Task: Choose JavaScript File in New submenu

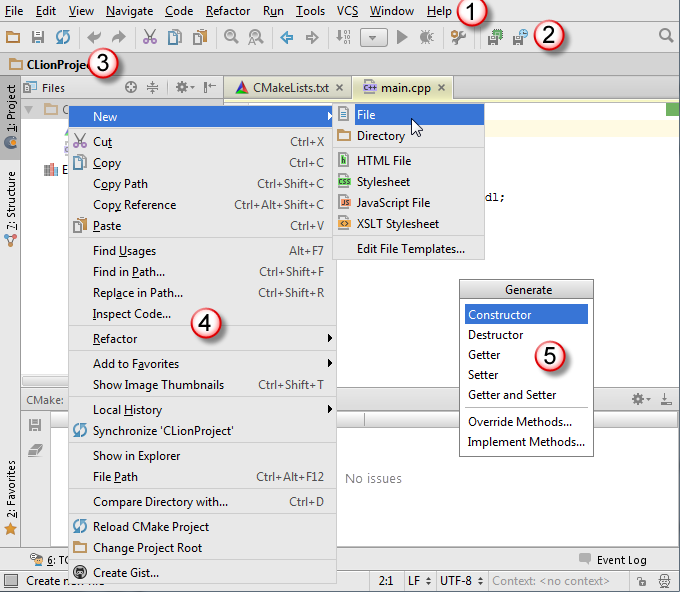Action: tap(409, 203)
